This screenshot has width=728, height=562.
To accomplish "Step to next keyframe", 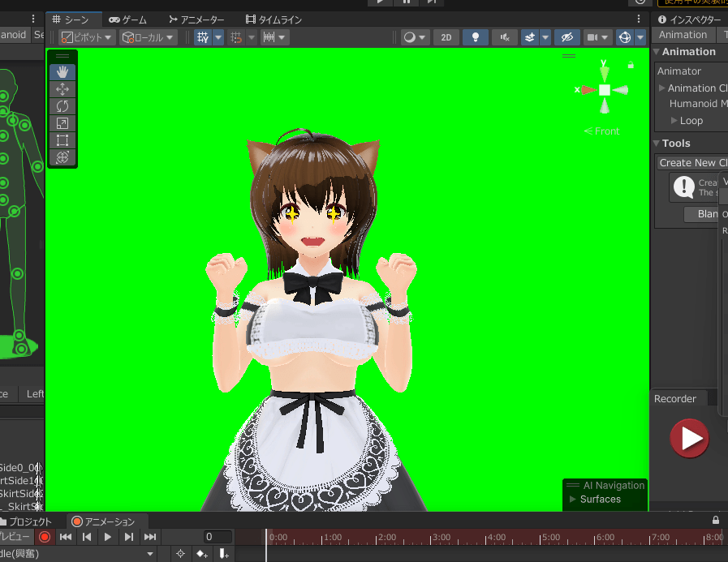I will (128, 537).
